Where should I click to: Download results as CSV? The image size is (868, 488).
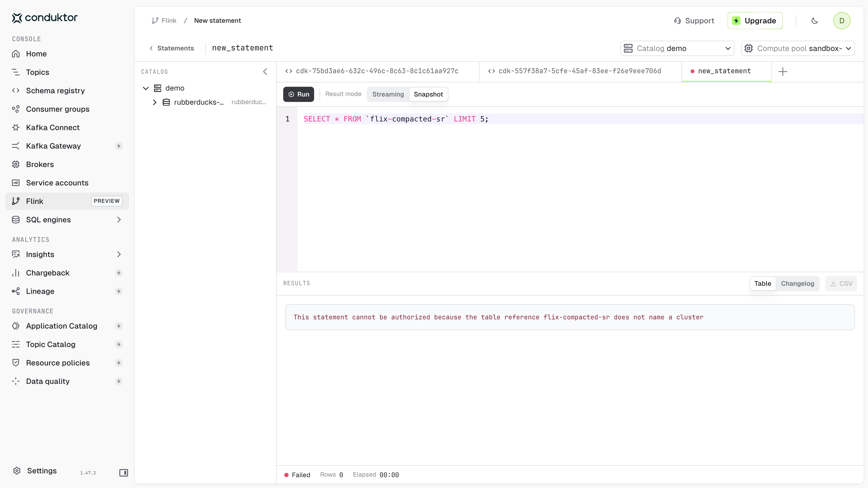pyautogui.click(x=841, y=284)
